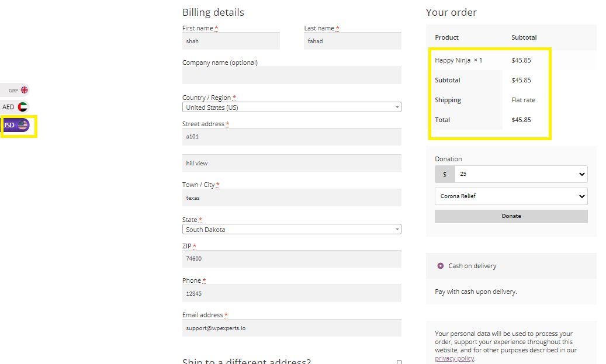Click the Shipping row label
This screenshot has width=606, height=364.
[x=448, y=100]
